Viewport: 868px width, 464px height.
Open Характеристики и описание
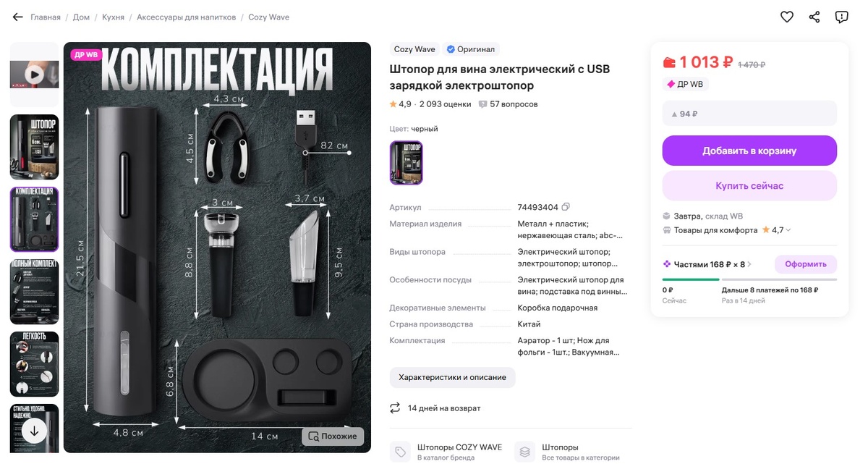[x=453, y=378]
